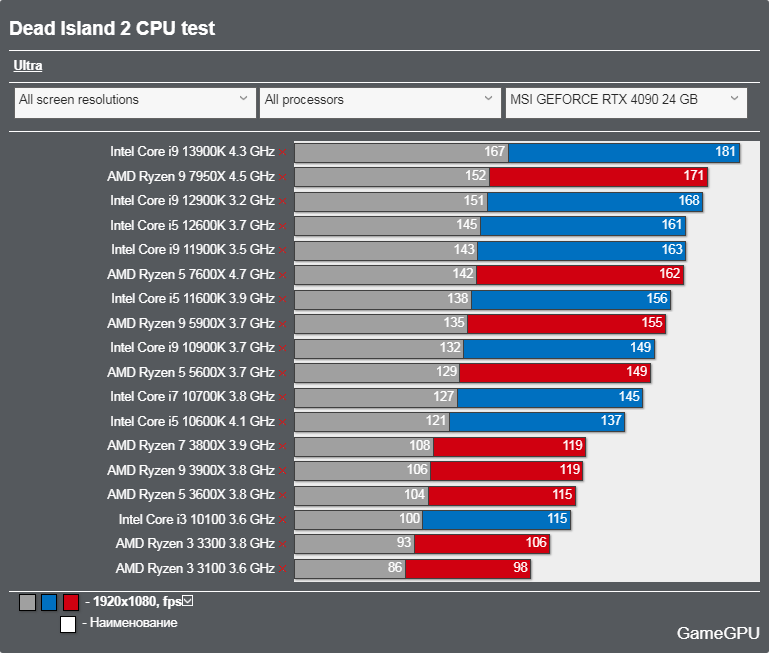This screenshot has width=769, height=653.
Task: Click the gray 167 bar for i9 13900K
Action: tap(402, 153)
